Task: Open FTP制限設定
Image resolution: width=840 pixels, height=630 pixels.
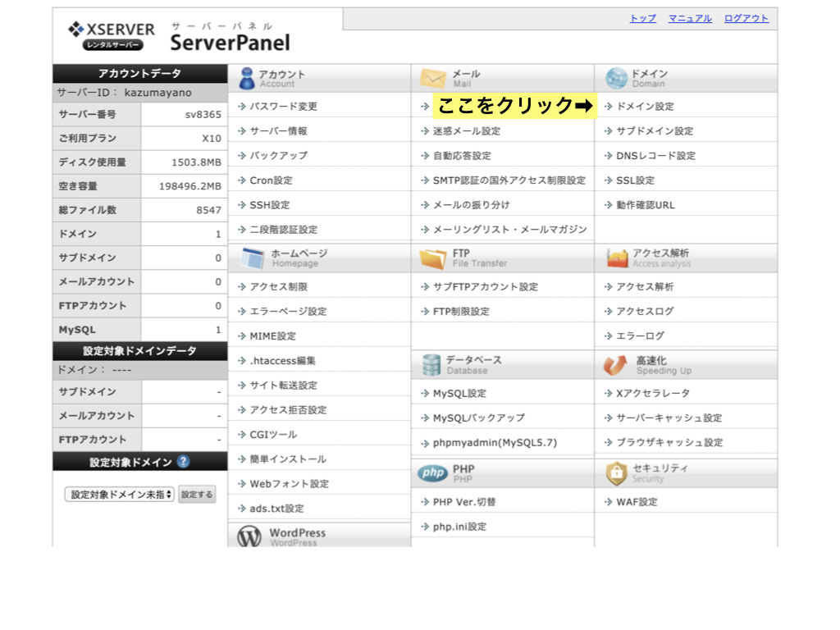Action: point(461,312)
